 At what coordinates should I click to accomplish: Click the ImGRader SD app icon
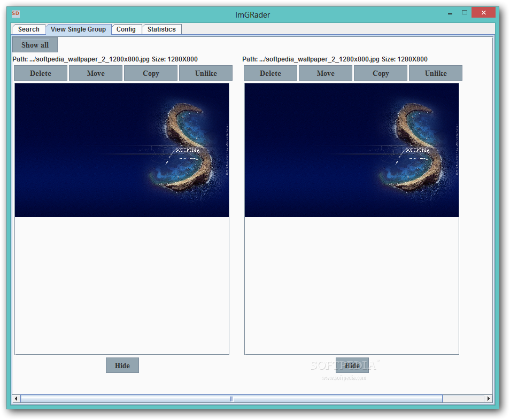[16, 14]
